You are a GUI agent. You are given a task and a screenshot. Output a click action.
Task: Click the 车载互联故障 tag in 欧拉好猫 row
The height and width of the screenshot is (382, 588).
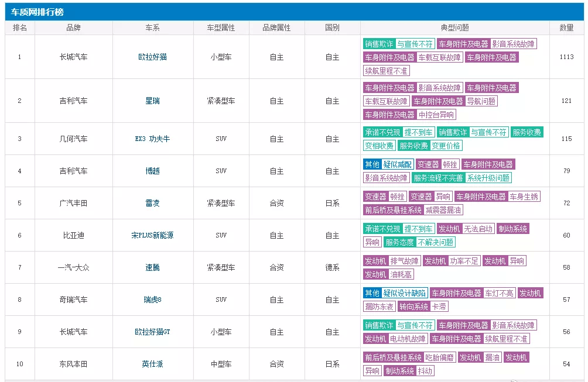tap(439, 57)
